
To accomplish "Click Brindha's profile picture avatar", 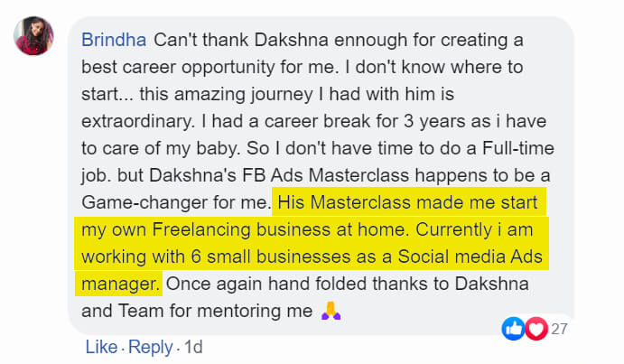I will pyautogui.click(x=30, y=38).
